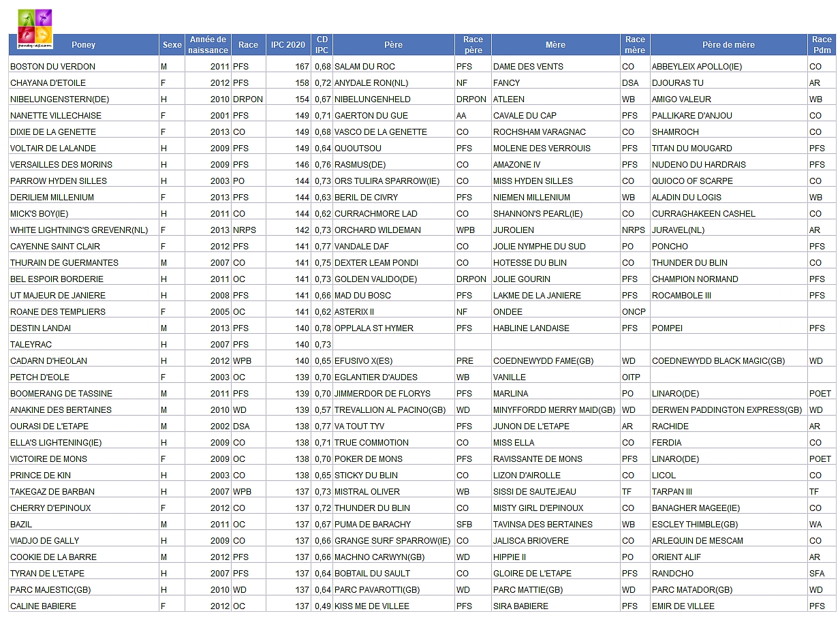Select pony CALINE BABIERE
Viewport: 840px width, 620px height.
coord(43,606)
